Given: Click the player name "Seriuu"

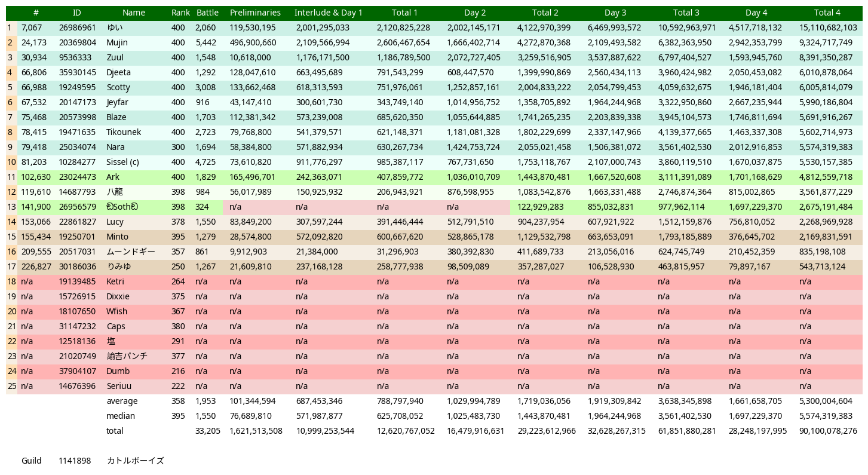Looking at the screenshot, I should click(x=119, y=386).
